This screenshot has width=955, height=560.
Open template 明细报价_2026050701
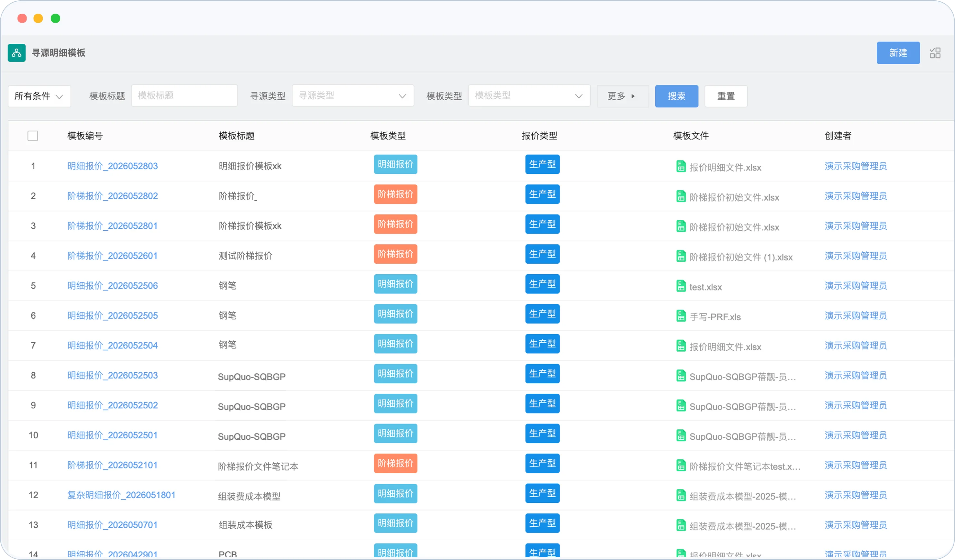pos(113,525)
